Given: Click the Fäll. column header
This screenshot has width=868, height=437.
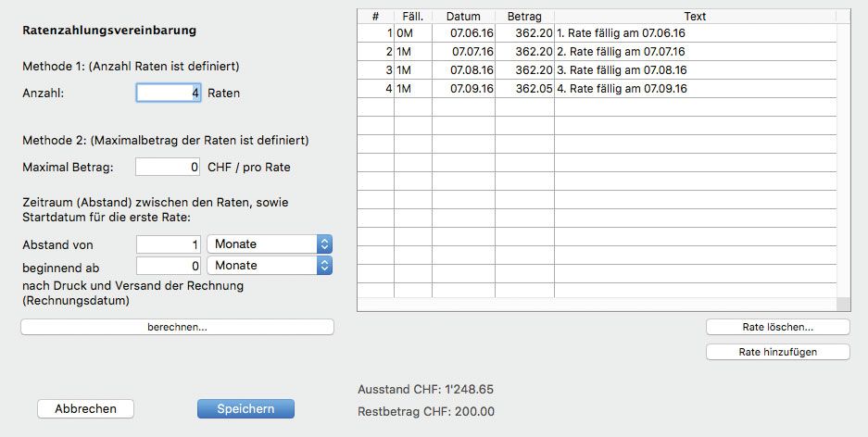Looking at the screenshot, I should [412, 17].
